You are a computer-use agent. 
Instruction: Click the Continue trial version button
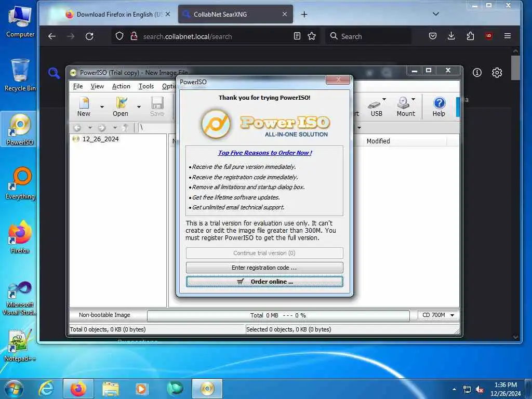[264, 253]
